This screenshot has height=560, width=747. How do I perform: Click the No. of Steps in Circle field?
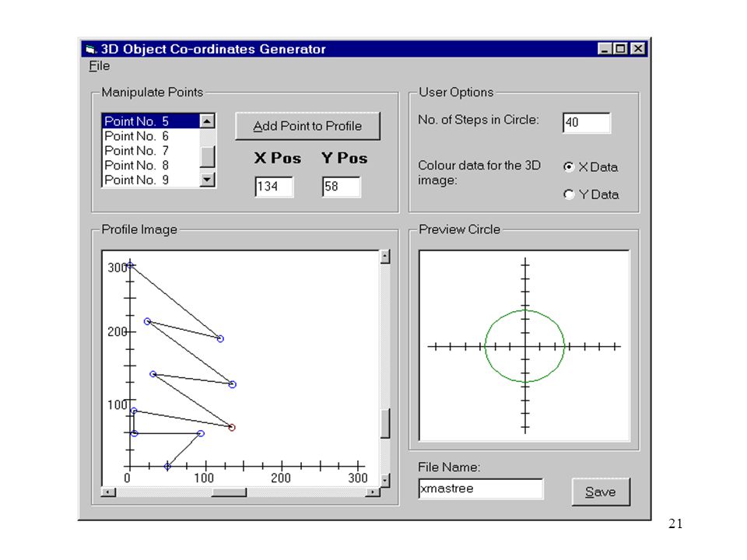tap(587, 123)
